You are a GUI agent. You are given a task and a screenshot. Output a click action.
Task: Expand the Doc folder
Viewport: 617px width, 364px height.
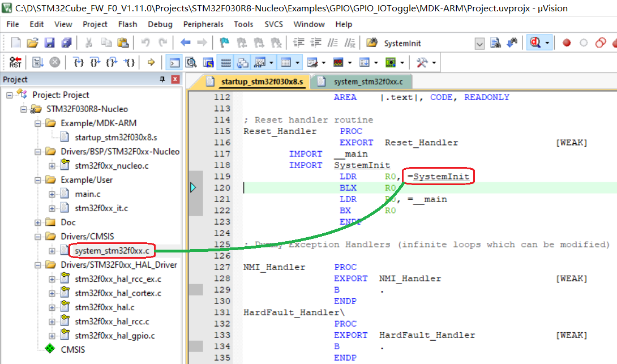(38, 222)
